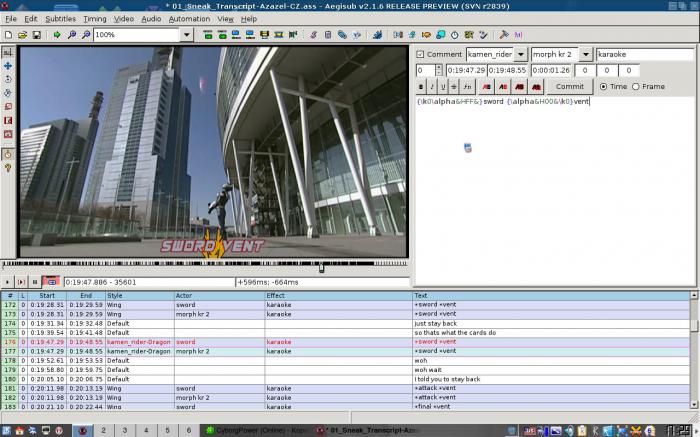Click the outline color AB button
Screen dimensions: 700x437
click(x=520, y=87)
